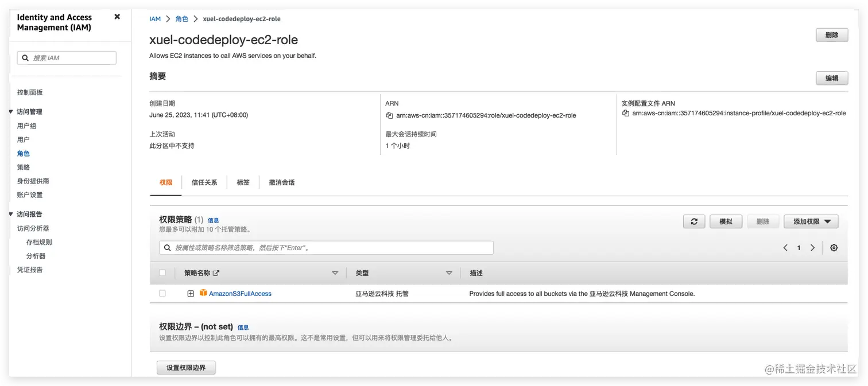The image size is (868, 386).
Task: Click 信息 link next to 权限边界
Action: pyautogui.click(x=243, y=327)
